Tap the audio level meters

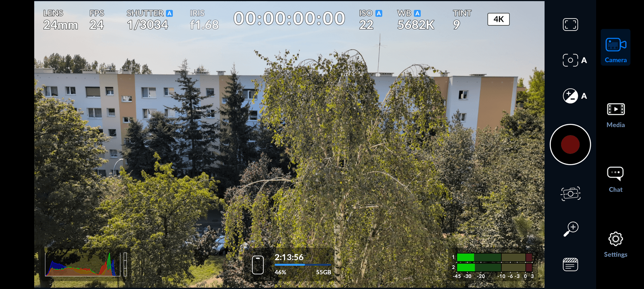coord(493,265)
